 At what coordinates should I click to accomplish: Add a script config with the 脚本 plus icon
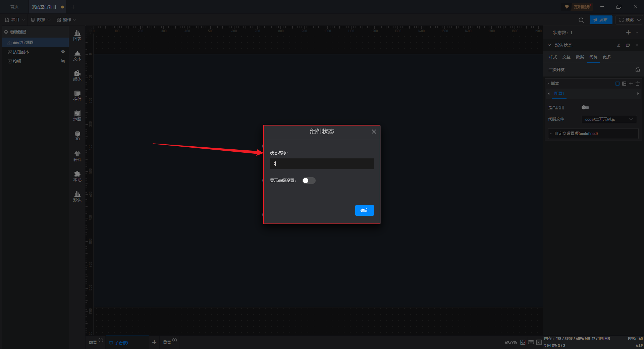point(631,84)
